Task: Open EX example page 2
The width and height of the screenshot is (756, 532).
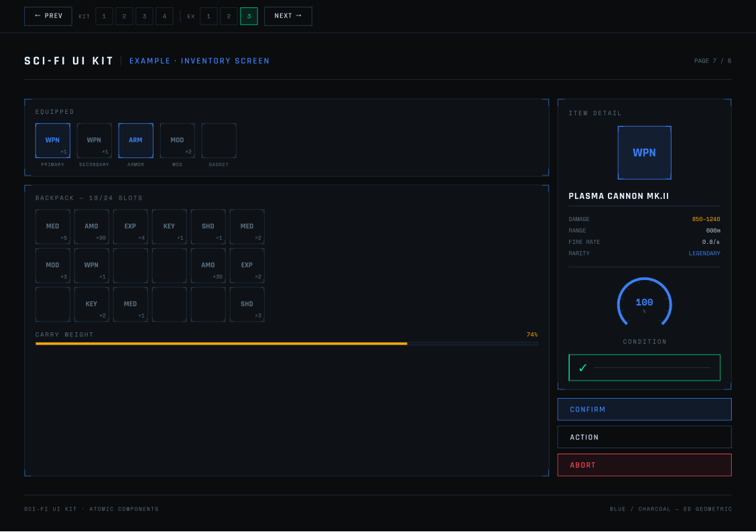Action: point(229,16)
